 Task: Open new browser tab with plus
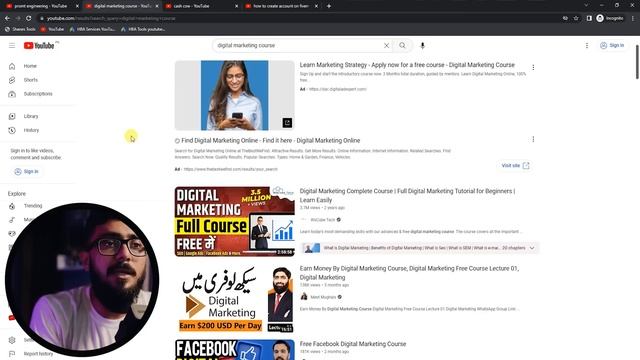pyautogui.click(x=329, y=6)
